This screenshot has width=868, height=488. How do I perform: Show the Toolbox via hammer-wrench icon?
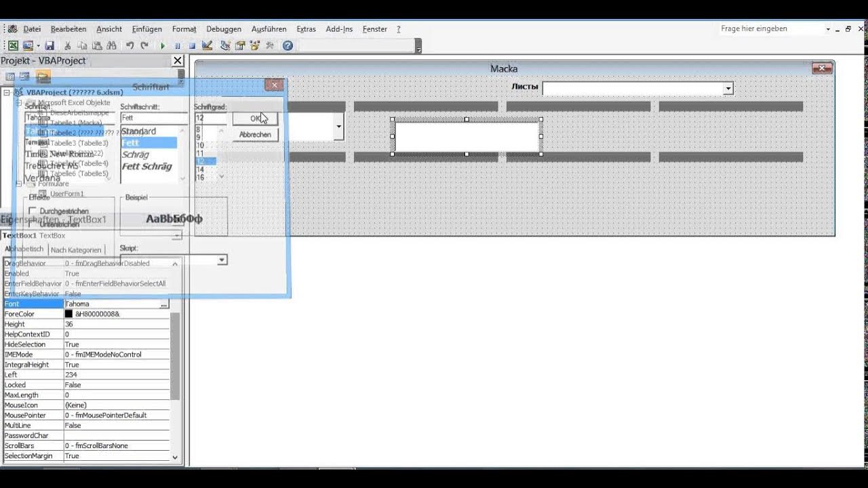270,45
